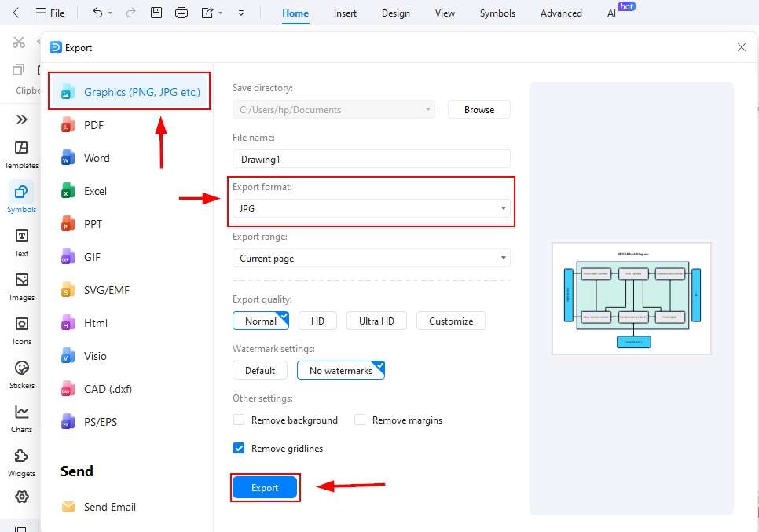759x532 pixels.
Task: Select Ultra HD export quality
Action: (x=376, y=321)
